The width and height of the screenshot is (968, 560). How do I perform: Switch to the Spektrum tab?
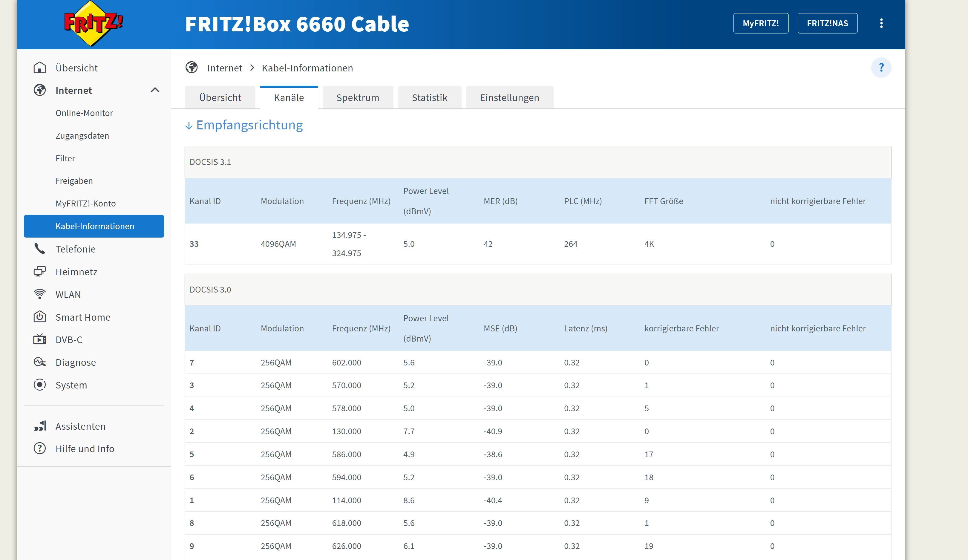click(x=357, y=97)
